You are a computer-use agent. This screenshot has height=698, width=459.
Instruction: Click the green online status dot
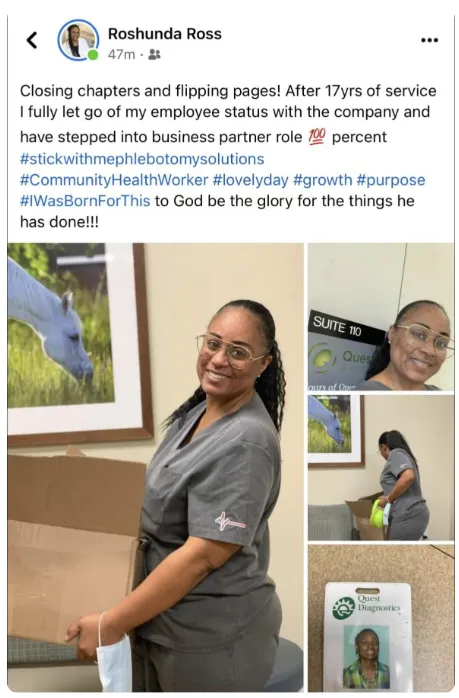[x=93, y=56]
